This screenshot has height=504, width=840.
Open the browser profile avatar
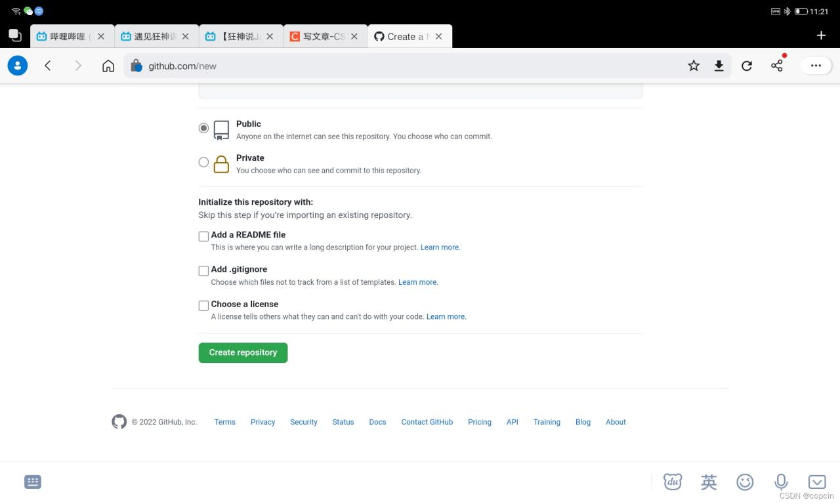tap(18, 66)
